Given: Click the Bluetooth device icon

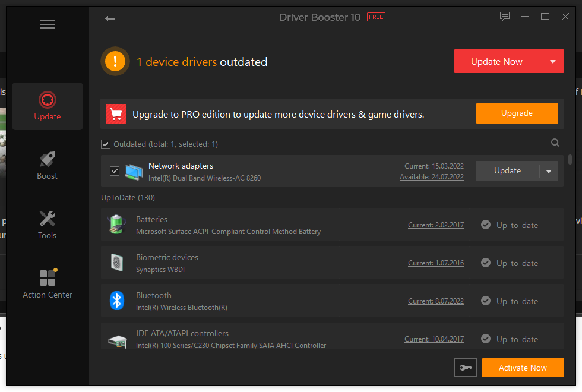Looking at the screenshot, I should 117,301.
